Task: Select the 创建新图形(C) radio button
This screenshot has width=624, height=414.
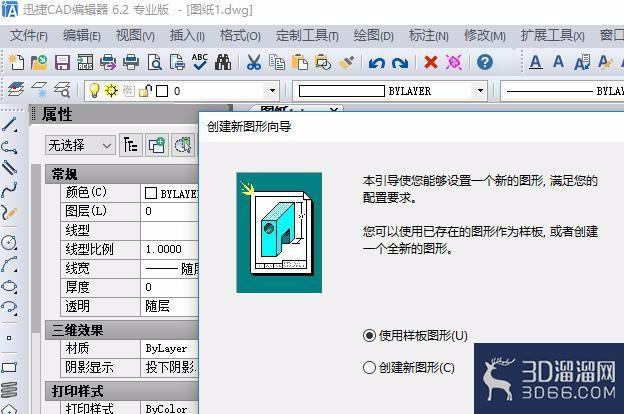Action: tap(369, 367)
